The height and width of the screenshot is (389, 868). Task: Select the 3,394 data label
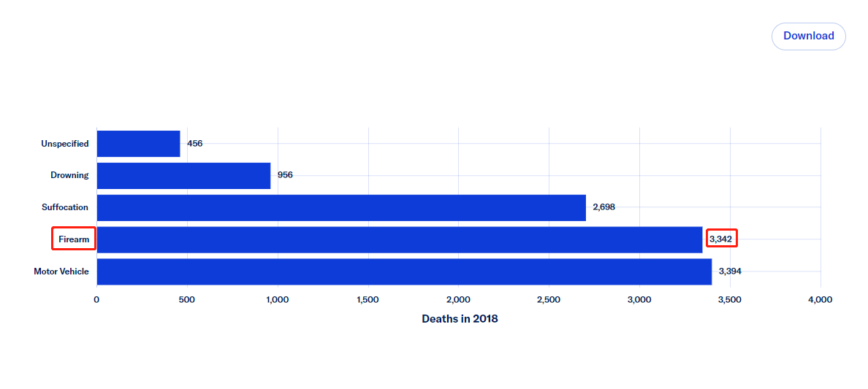731,271
